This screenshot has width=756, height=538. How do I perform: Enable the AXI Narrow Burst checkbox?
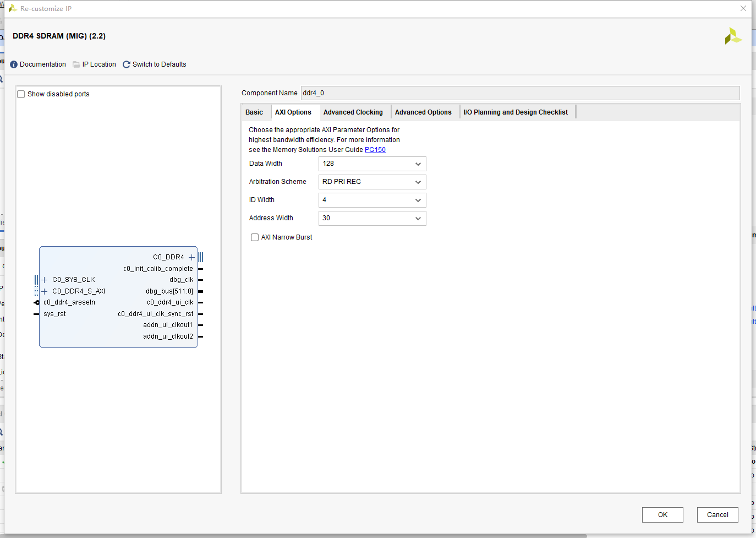coord(255,237)
